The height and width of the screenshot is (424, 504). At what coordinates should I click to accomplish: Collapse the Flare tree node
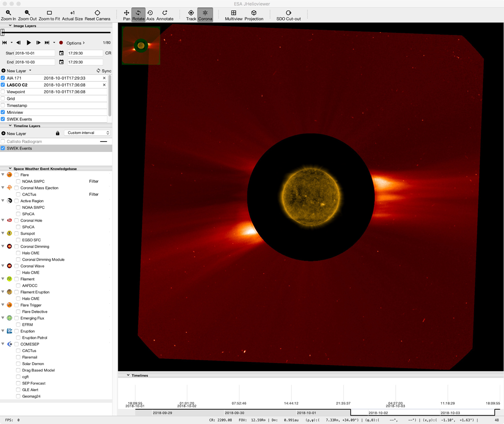3,175
